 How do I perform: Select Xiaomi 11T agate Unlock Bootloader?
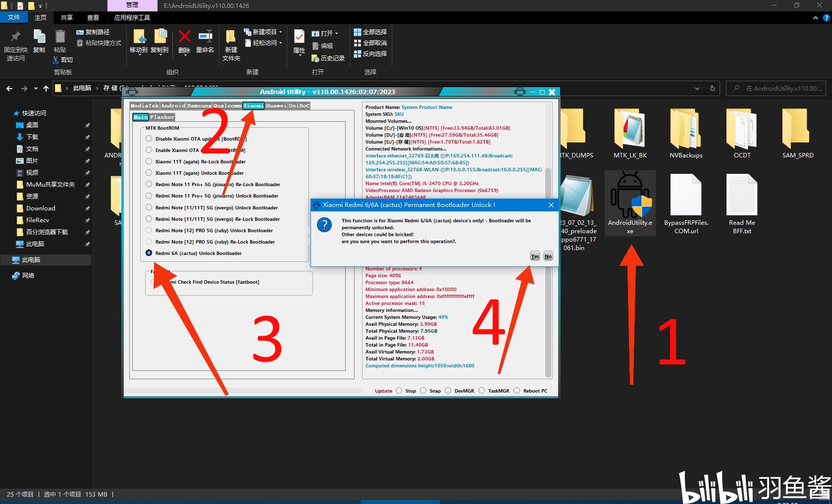(149, 173)
